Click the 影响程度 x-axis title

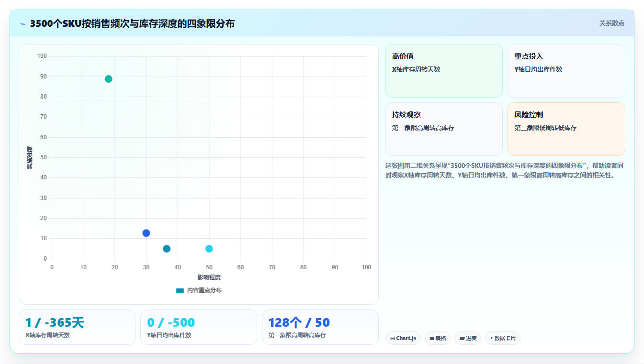click(x=209, y=277)
